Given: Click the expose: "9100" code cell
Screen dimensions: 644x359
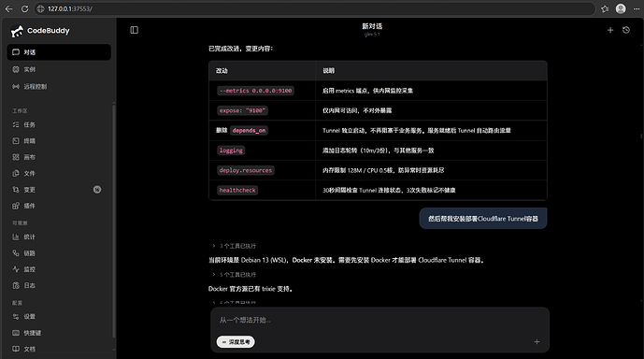Looking at the screenshot, I should pos(242,110).
